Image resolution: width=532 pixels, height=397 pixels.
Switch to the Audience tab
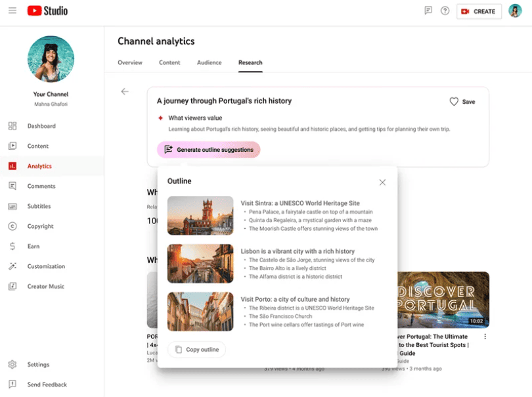209,63
